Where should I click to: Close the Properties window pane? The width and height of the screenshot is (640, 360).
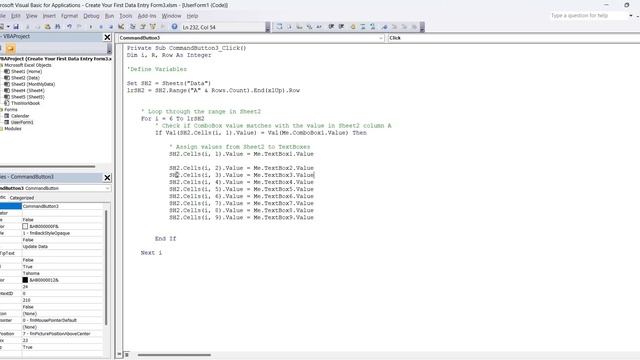107,178
